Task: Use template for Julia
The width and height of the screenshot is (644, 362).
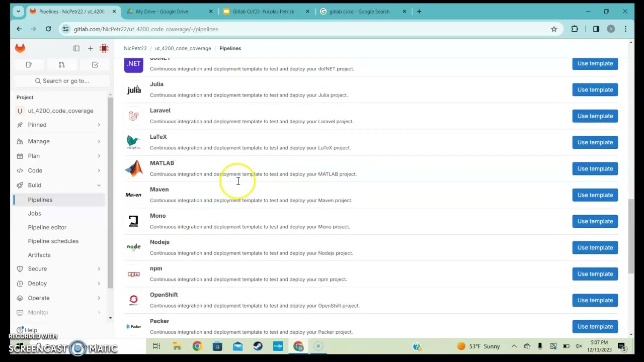Action: 595,89
